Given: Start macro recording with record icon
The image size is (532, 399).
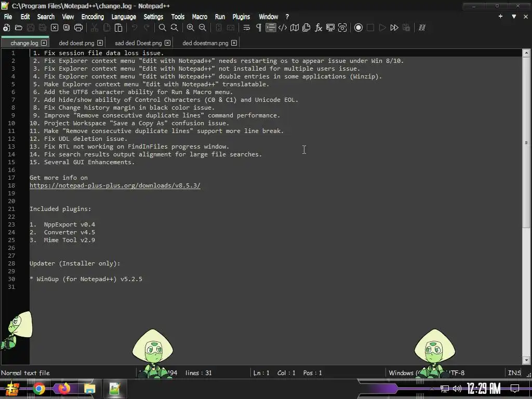Looking at the screenshot, I should pos(358,28).
